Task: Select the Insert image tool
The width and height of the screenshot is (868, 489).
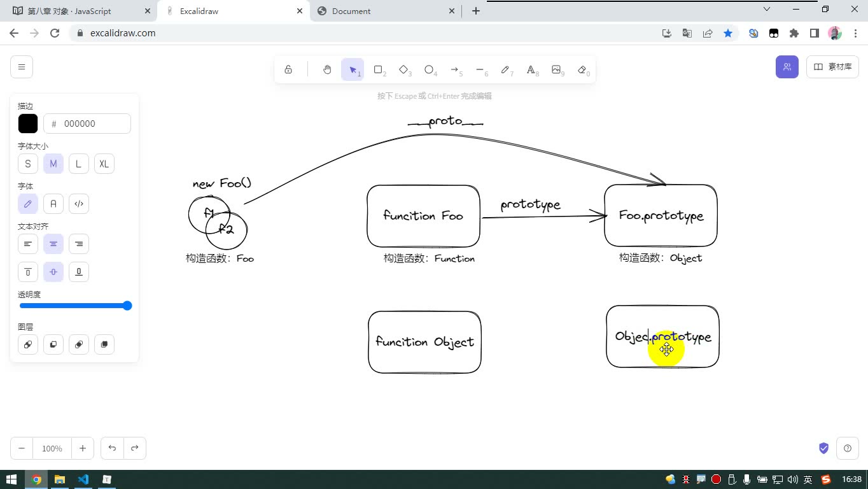Action: coord(557,70)
